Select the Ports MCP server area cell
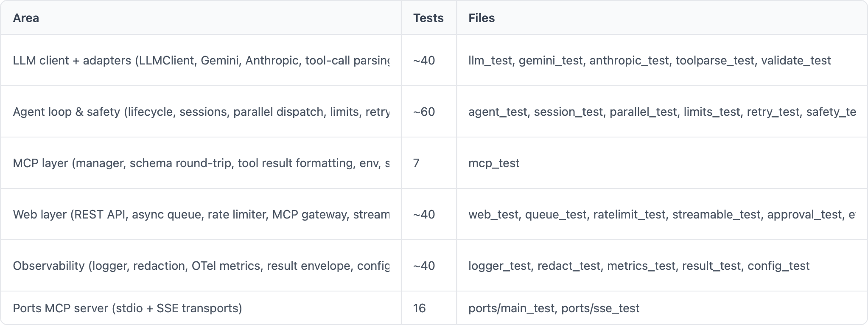Screen dimensions: 868x325 201,308
